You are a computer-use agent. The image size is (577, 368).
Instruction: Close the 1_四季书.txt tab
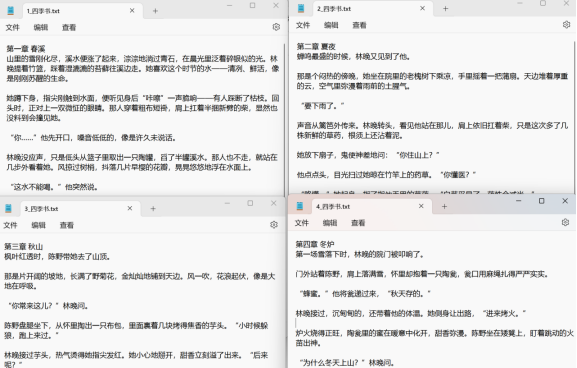pos(132,11)
